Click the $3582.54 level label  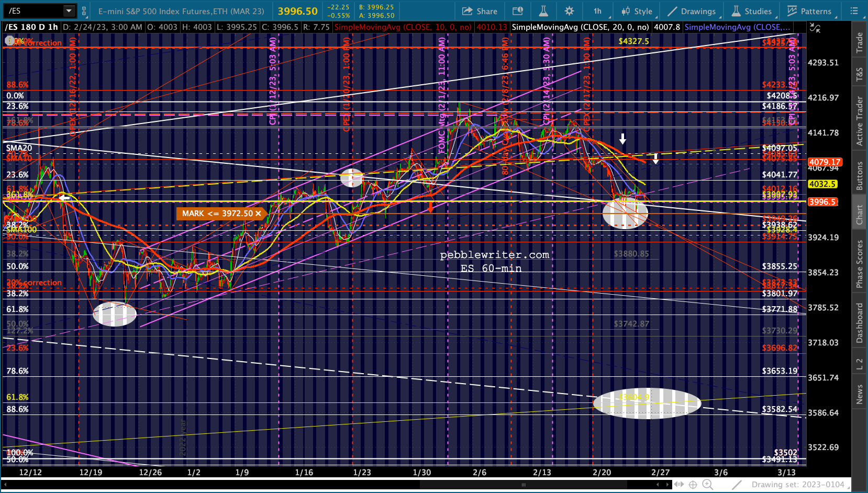(780, 409)
